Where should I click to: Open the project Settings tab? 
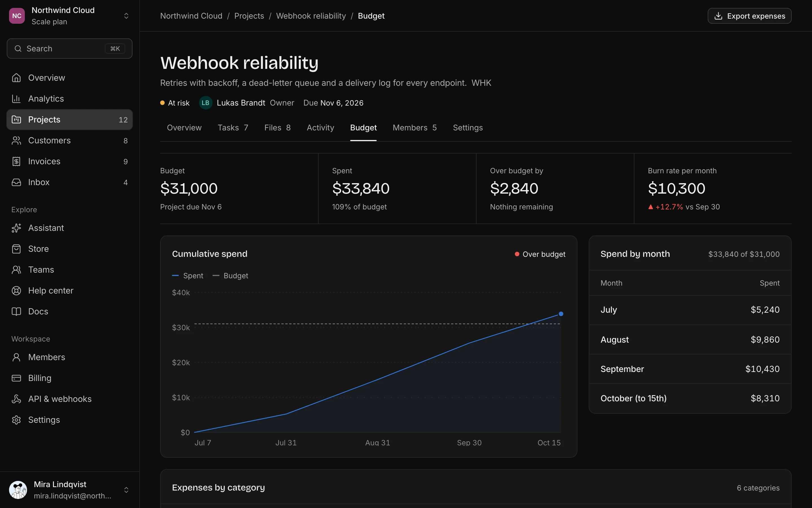pos(468,128)
